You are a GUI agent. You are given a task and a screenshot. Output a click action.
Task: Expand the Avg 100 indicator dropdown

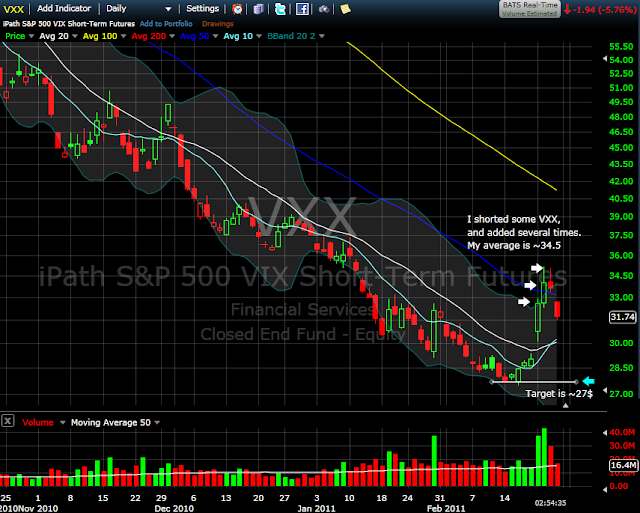124,36
